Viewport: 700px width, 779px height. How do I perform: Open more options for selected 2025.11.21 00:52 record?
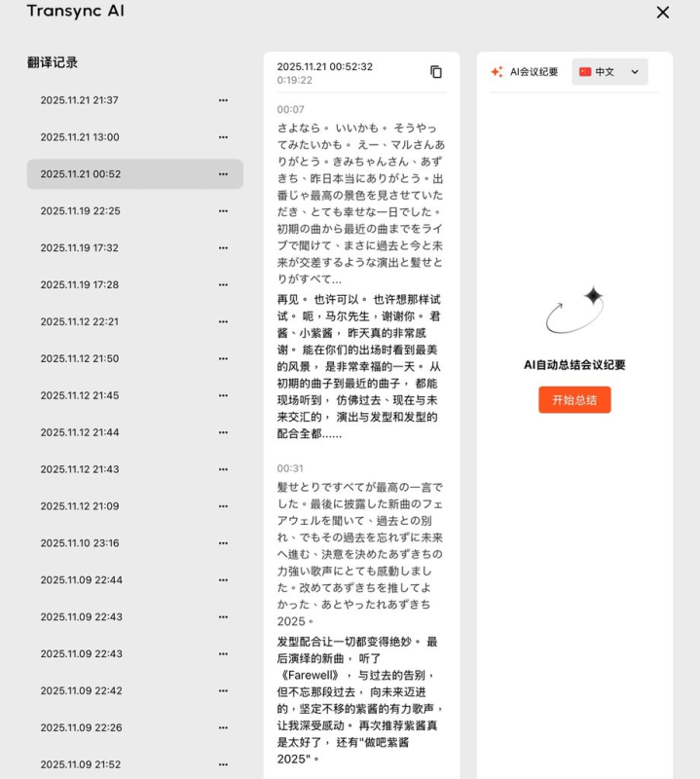tap(223, 174)
